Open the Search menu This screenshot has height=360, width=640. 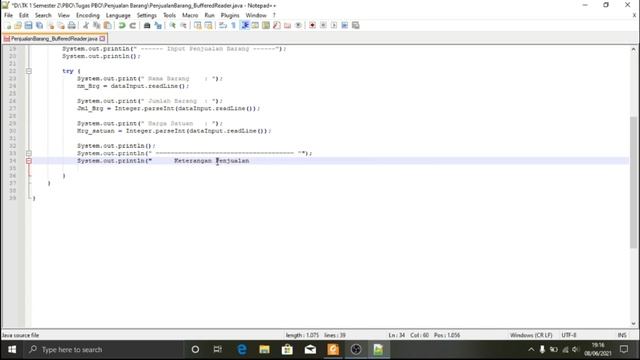(43, 15)
